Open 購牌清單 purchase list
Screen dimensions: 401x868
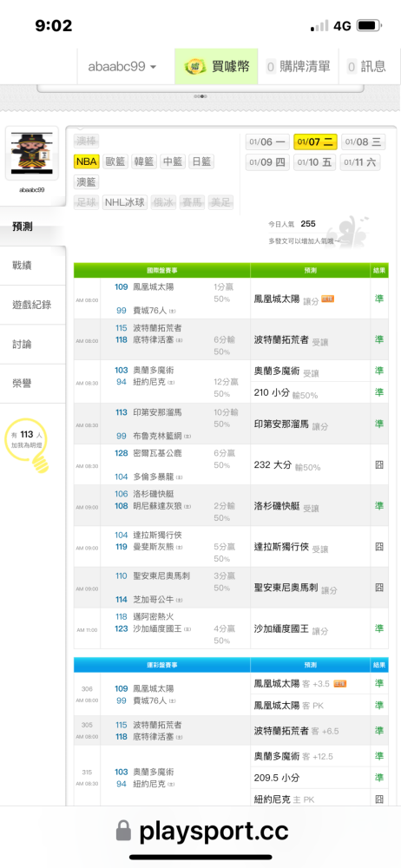click(298, 67)
